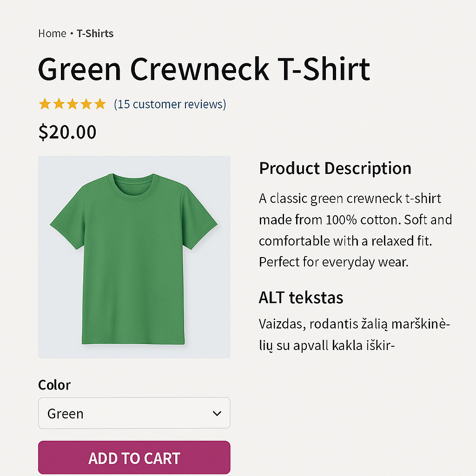Screen dimensions: 476x476
Task: Open the 15 customer reviews link
Action: click(170, 104)
